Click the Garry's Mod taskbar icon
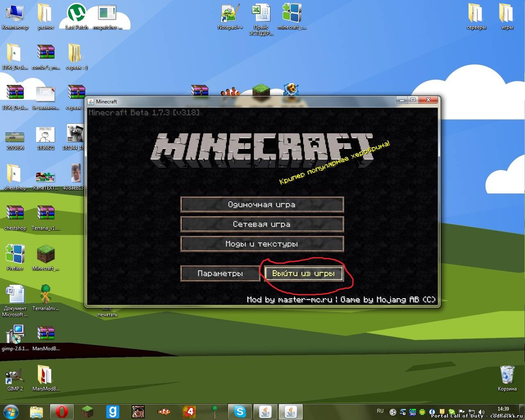Screen dimensions: 525x420 click(112, 412)
